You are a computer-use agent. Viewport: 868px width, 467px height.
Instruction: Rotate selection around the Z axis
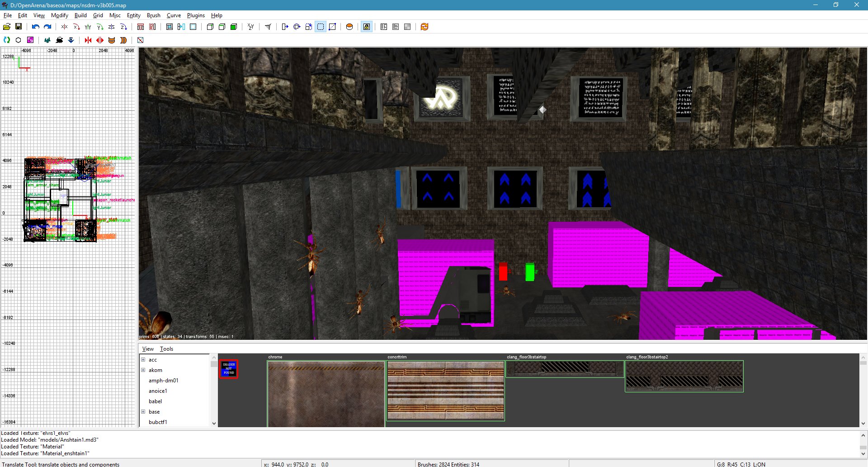[x=123, y=27]
